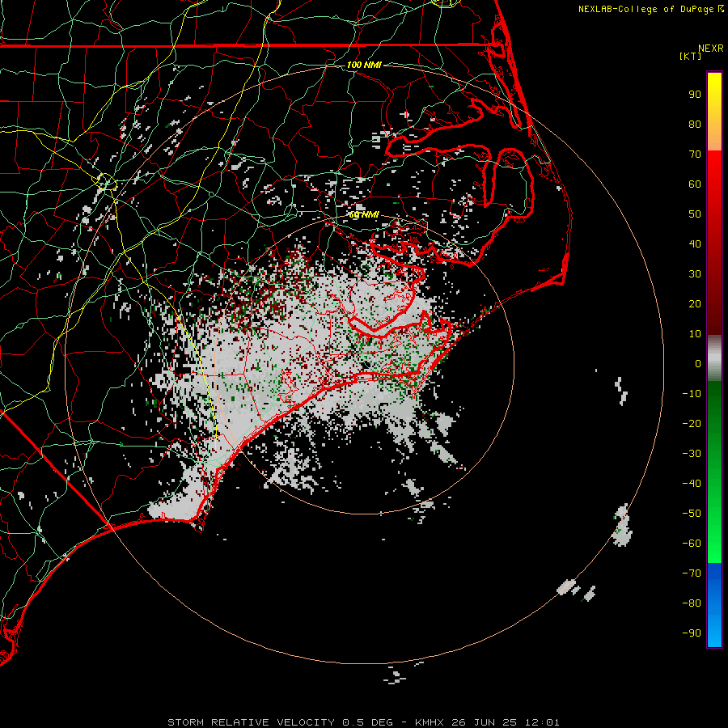The image size is (728, 728).
Task: Click the gray zero-velocity segment of color bar
Action: [x=714, y=358]
